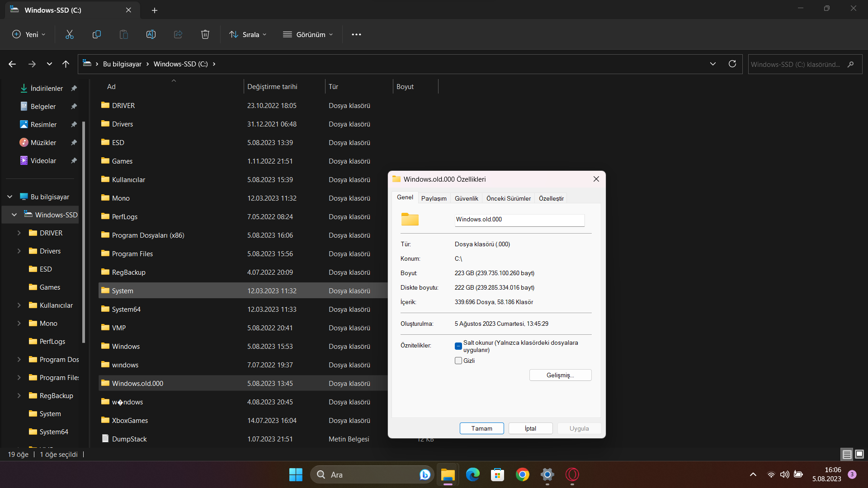
Task: Open the Sırala sort dropdown
Action: pos(248,34)
